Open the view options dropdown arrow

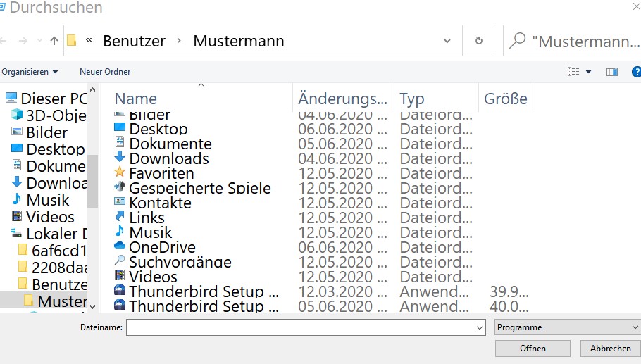589,72
